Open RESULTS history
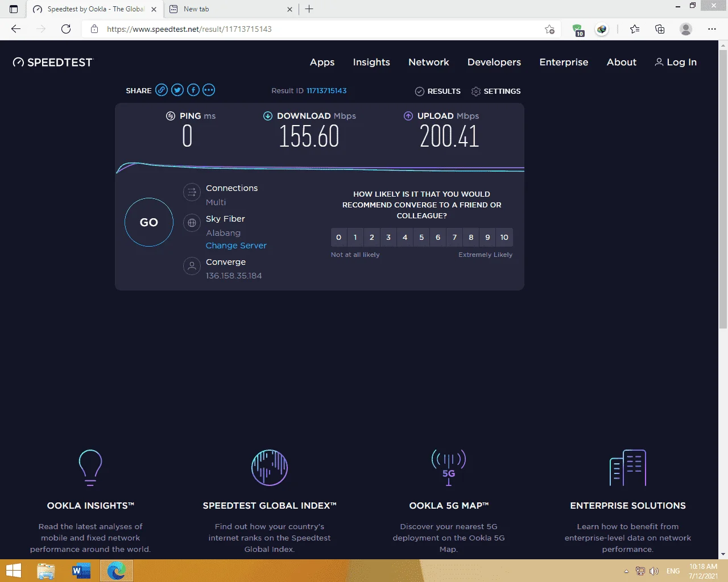The height and width of the screenshot is (582, 728). (438, 92)
